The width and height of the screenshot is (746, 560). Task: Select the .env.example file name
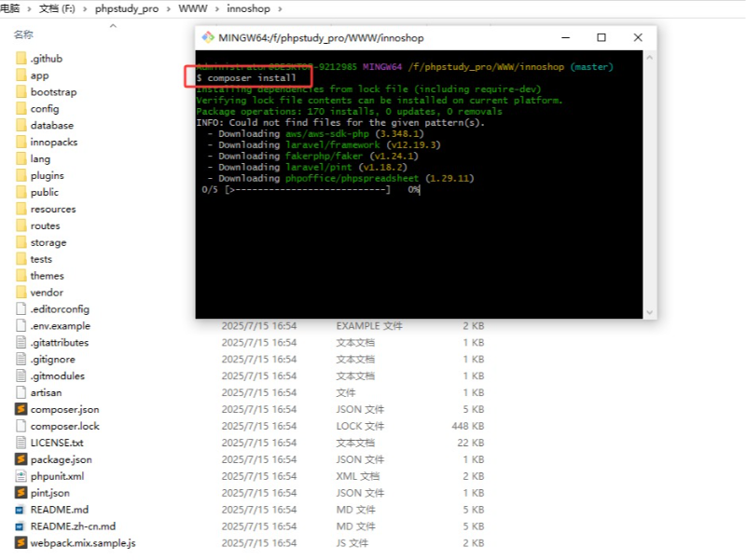point(61,325)
